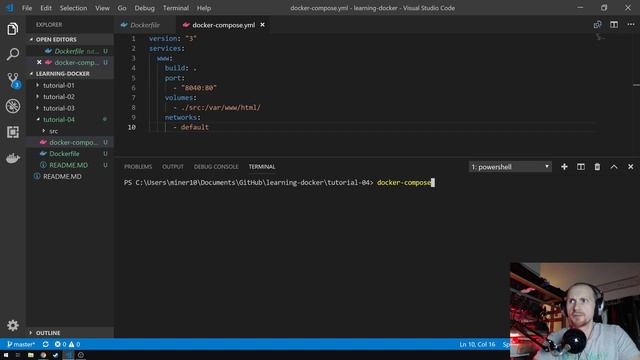Click the synchronize changes icon in status bar

coord(46,344)
